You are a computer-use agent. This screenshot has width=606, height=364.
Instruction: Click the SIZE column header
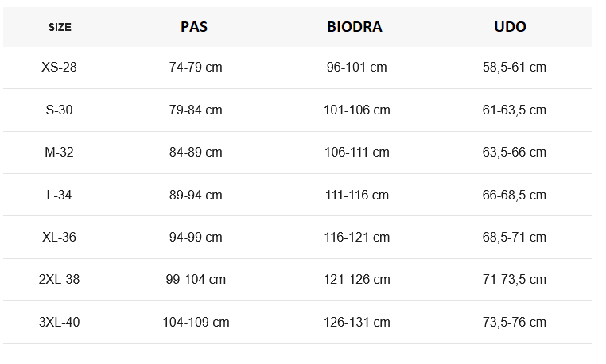60,27
